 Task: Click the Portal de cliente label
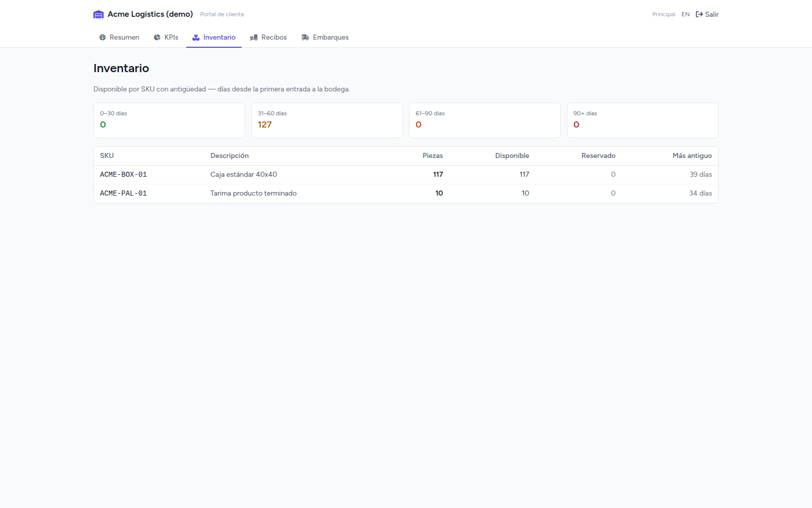click(x=222, y=14)
